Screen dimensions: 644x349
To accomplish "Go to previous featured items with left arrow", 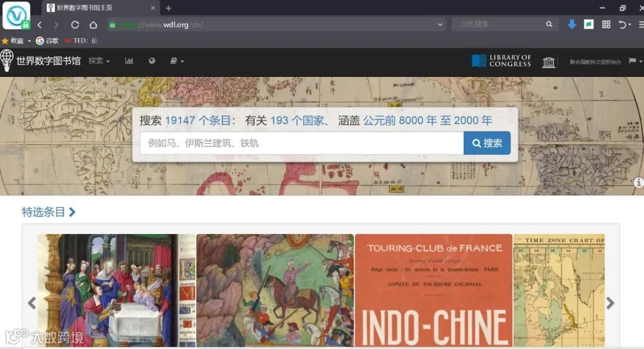I will pyautogui.click(x=32, y=303).
